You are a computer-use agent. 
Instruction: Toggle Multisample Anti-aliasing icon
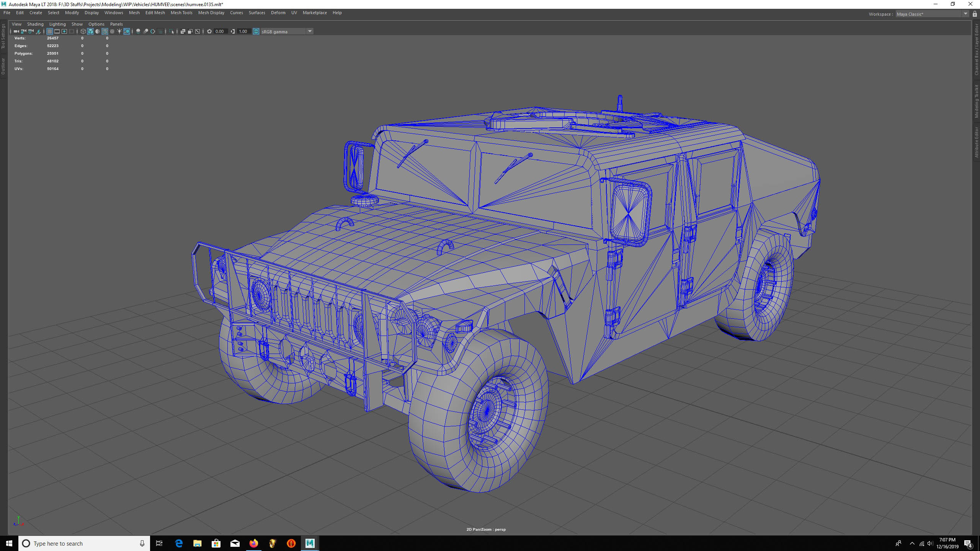(153, 31)
